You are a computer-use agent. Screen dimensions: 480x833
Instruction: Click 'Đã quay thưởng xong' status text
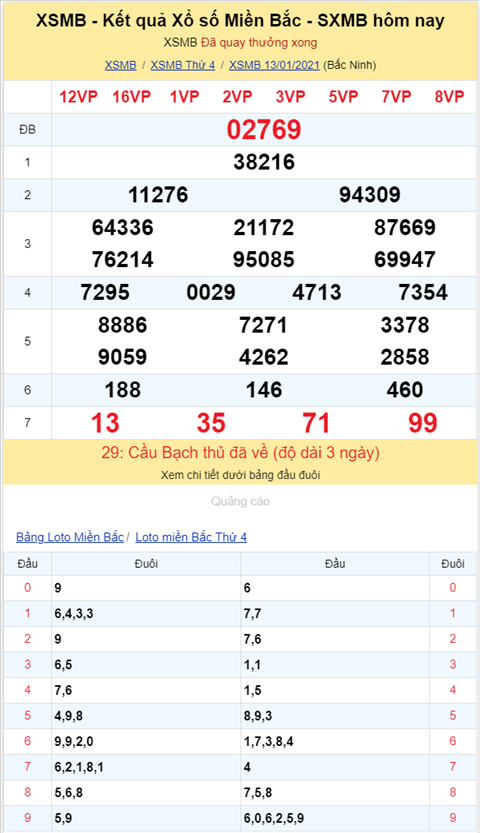259,42
